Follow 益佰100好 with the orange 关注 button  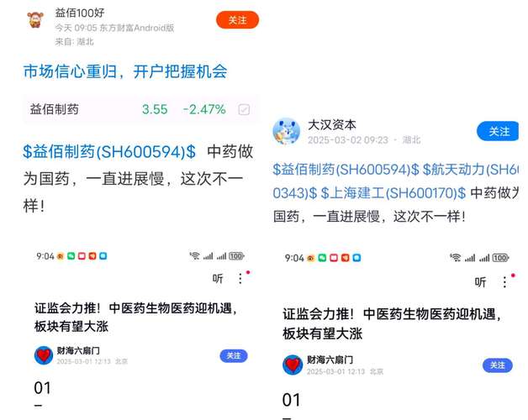(237, 20)
